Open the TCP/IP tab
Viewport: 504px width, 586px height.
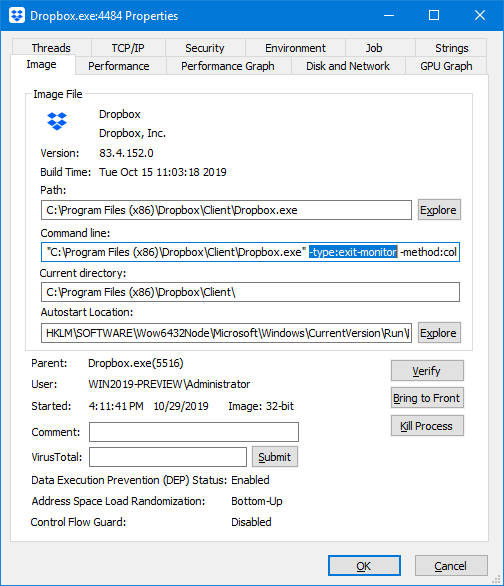[128, 48]
